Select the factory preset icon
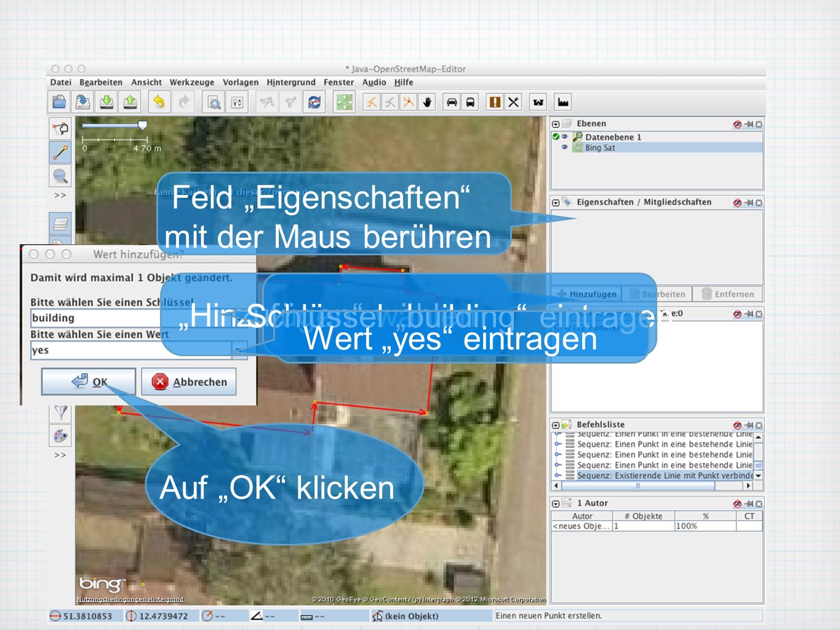The width and height of the screenshot is (840, 630). (x=563, y=102)
